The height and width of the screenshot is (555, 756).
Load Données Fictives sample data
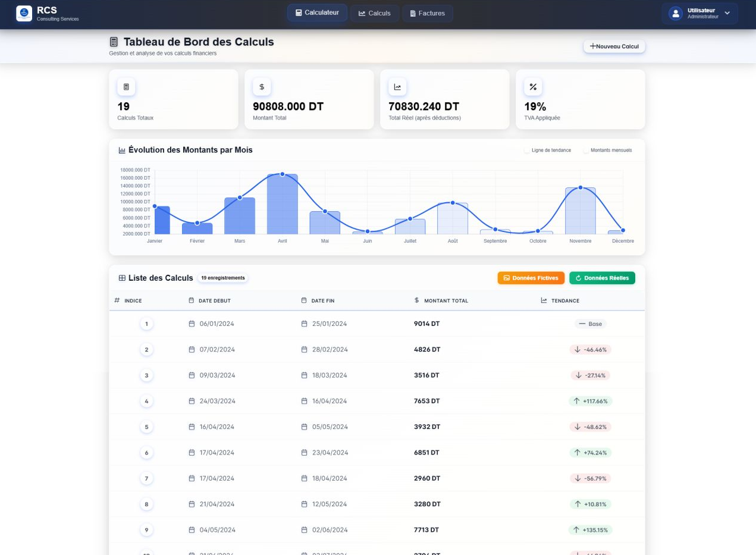point(531,278)
